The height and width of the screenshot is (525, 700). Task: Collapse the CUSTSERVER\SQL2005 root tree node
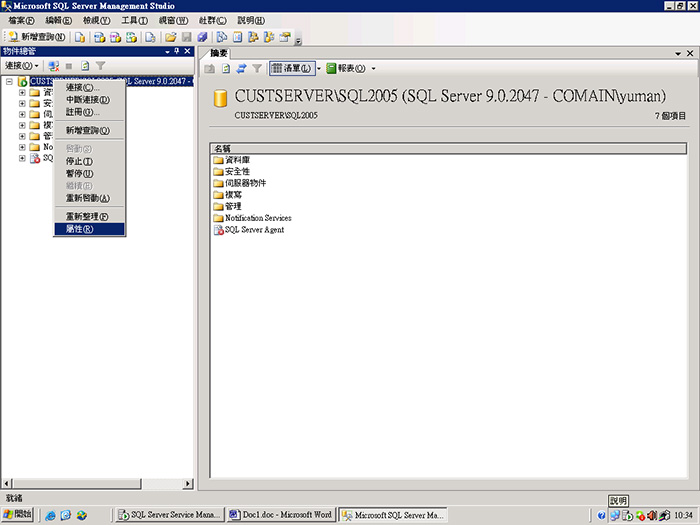(9, 82)
